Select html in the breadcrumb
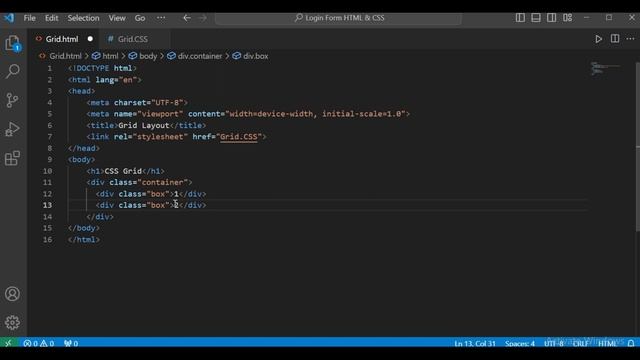Image resolution: width=640 pixels, height=360 pixels. 110,56
